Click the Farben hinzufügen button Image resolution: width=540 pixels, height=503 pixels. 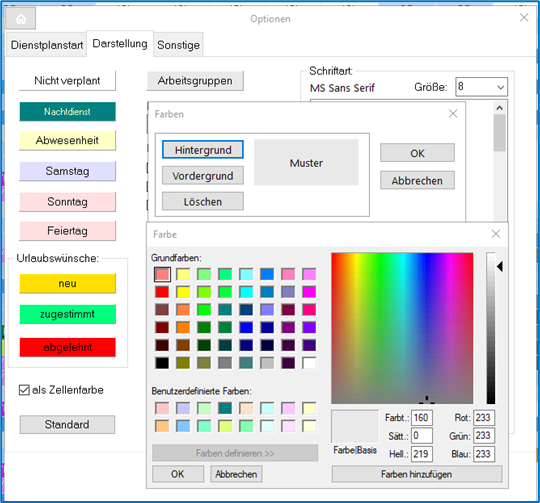tap(417, 474)
